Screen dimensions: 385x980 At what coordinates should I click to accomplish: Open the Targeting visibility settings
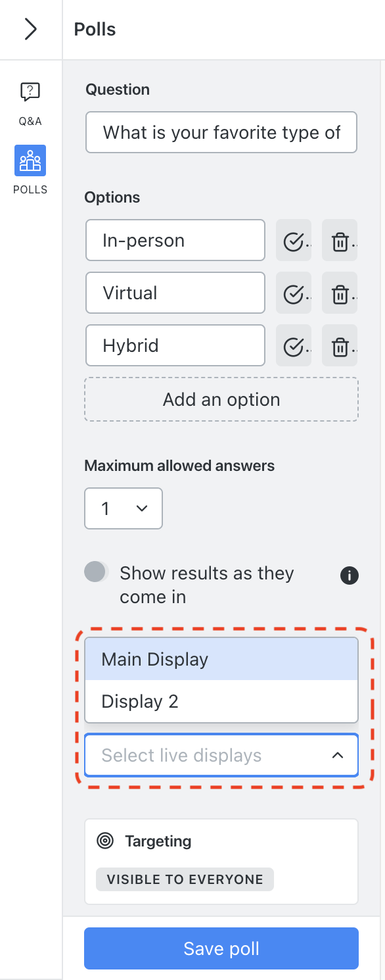coord(221,862)
